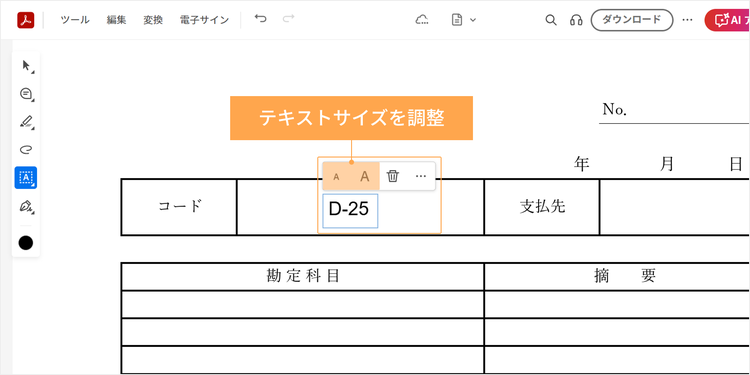The width and height of the screenshot is (750, 375).
Task: Choose the highlighter pen tool
Action: tap(26, 121)
